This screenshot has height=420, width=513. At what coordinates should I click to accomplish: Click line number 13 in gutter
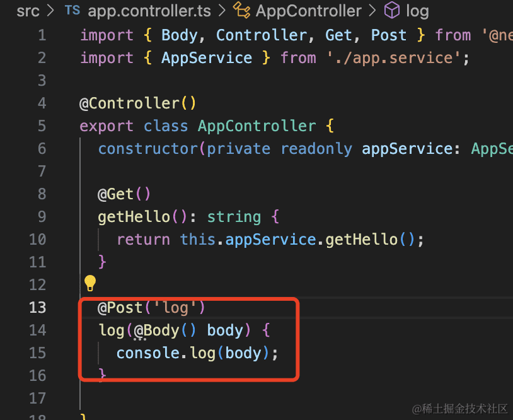coord(37,308)
